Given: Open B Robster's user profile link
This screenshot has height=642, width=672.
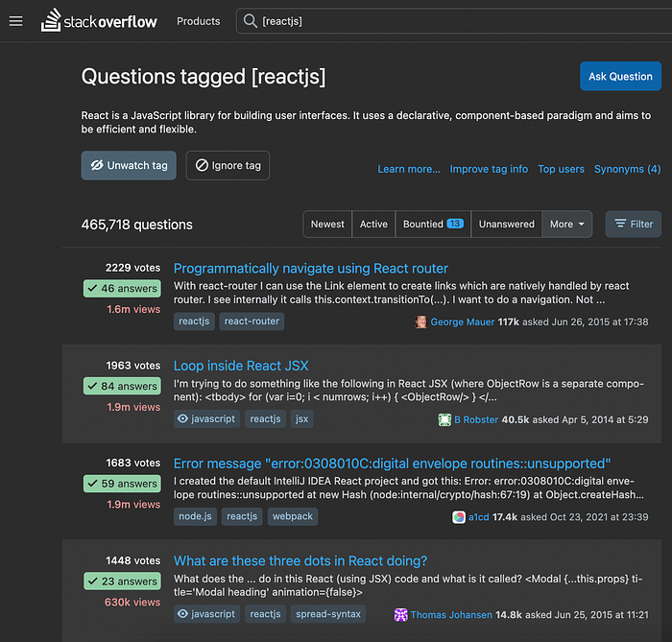Looking at the screenshot, I should click(476, 419).
